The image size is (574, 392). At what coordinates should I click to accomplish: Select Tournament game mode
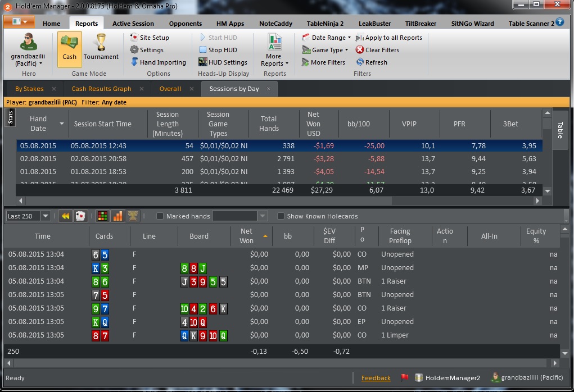[101, 47]
